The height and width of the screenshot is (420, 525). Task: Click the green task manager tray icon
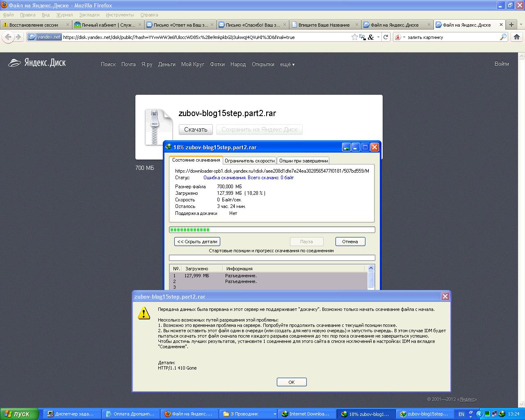[x=488, y=414]
